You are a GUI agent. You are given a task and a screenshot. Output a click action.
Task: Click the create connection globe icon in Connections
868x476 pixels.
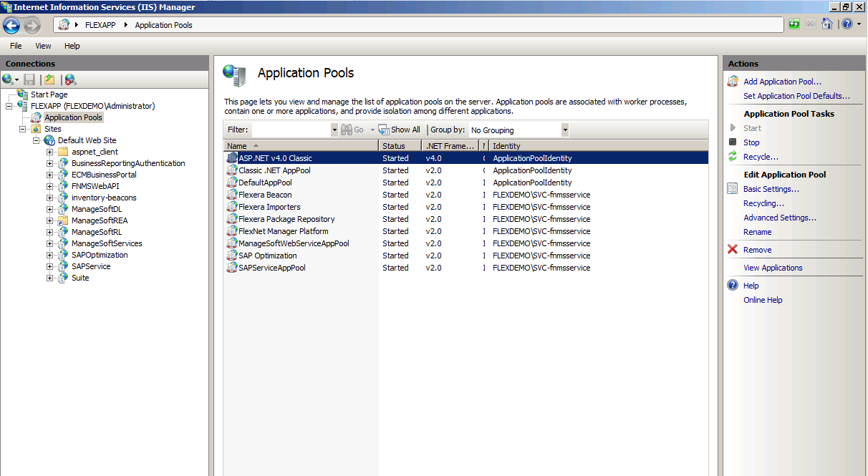pyautogui.click(x=8, y=79)
